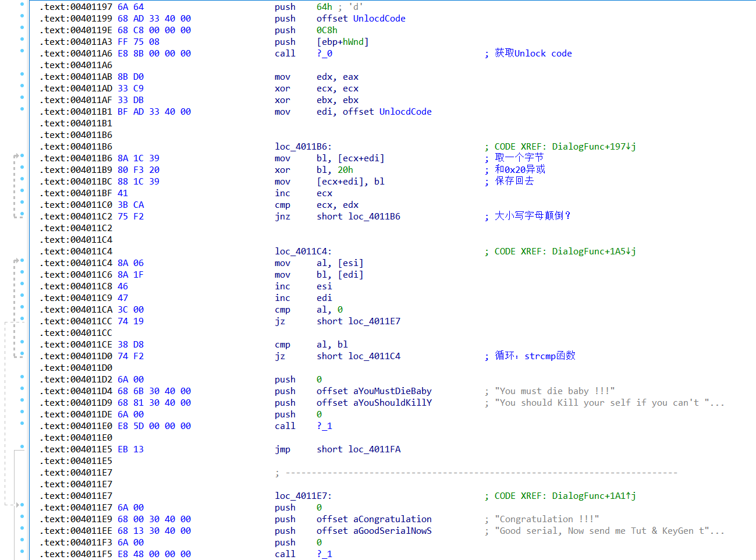Follow jmp target short loc_4011FA

(359, 449)
